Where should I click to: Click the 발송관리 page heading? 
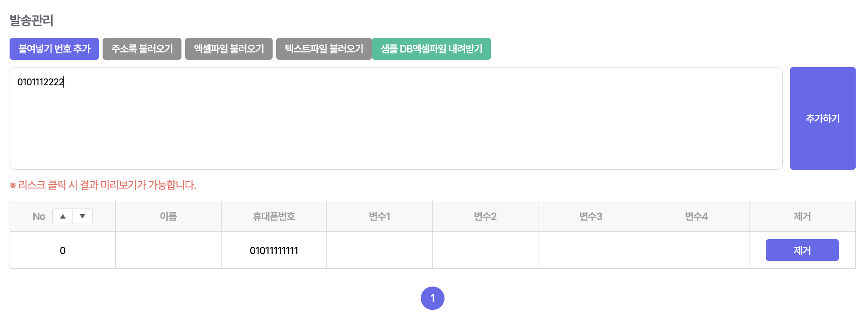pyautogui.click(x=31, y=21)
